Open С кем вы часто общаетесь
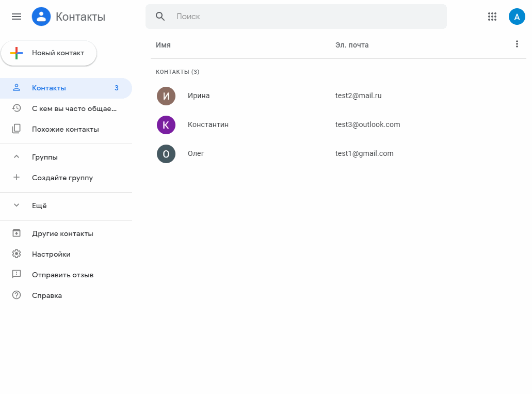 (66, 108)
